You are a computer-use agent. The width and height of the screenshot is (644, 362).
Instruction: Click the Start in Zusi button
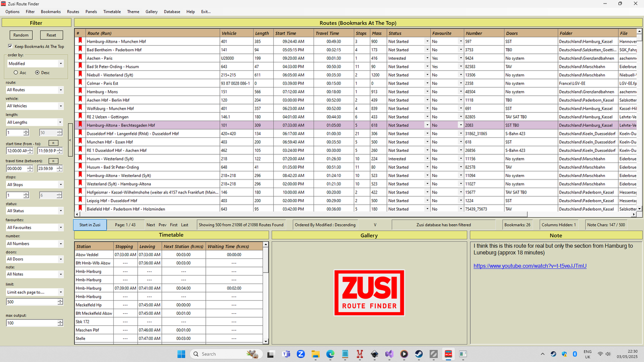(x=90, y=225)
